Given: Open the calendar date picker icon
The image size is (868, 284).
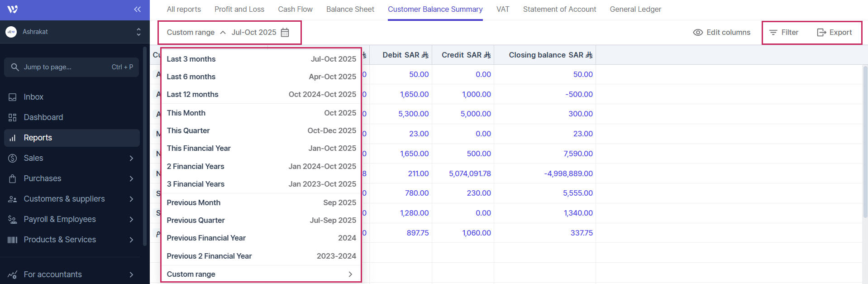Looking at the screenshot, I should [x=285, y=33].
